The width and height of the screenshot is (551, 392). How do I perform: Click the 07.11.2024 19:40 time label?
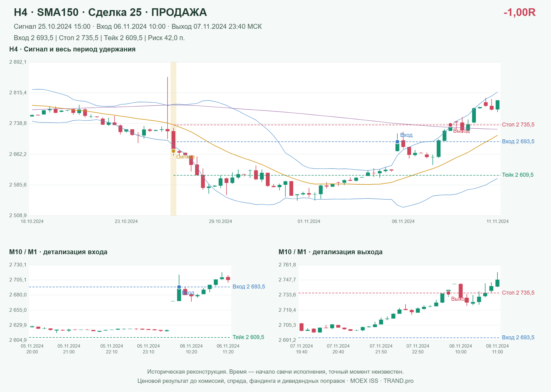click(302, 349)
